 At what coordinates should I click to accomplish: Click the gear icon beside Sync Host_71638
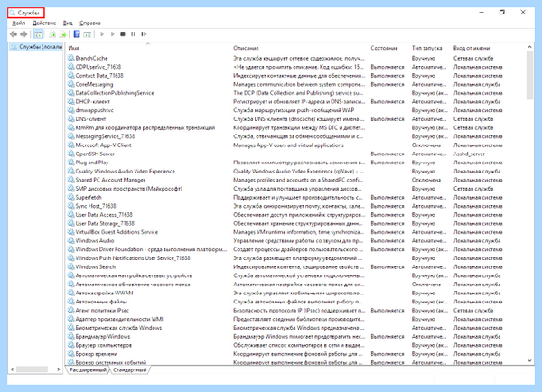click(70, 206)
